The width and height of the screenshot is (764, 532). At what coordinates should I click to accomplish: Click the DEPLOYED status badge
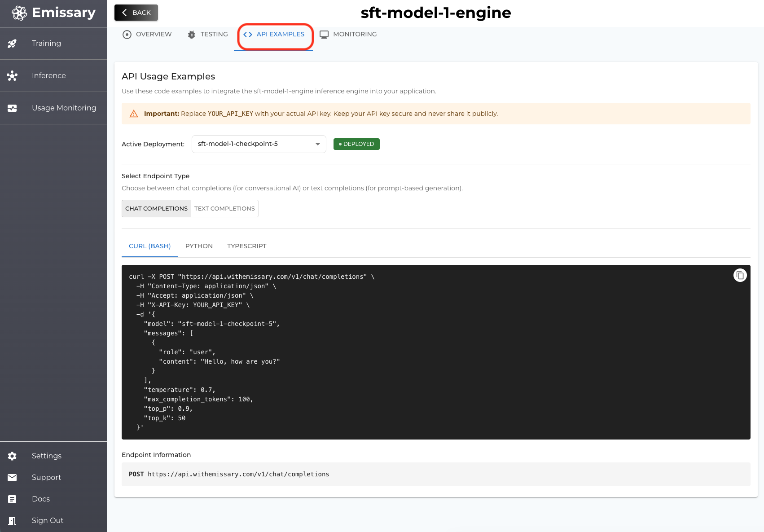(356, 144)
